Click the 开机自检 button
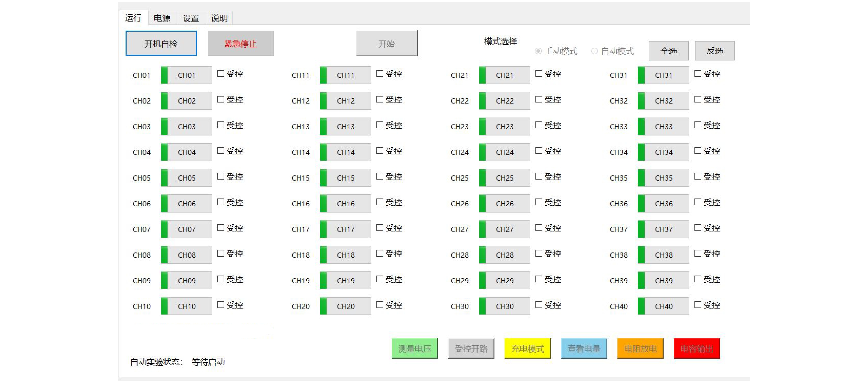The height and width of the screenshot is (383, 868). [161, 44]
